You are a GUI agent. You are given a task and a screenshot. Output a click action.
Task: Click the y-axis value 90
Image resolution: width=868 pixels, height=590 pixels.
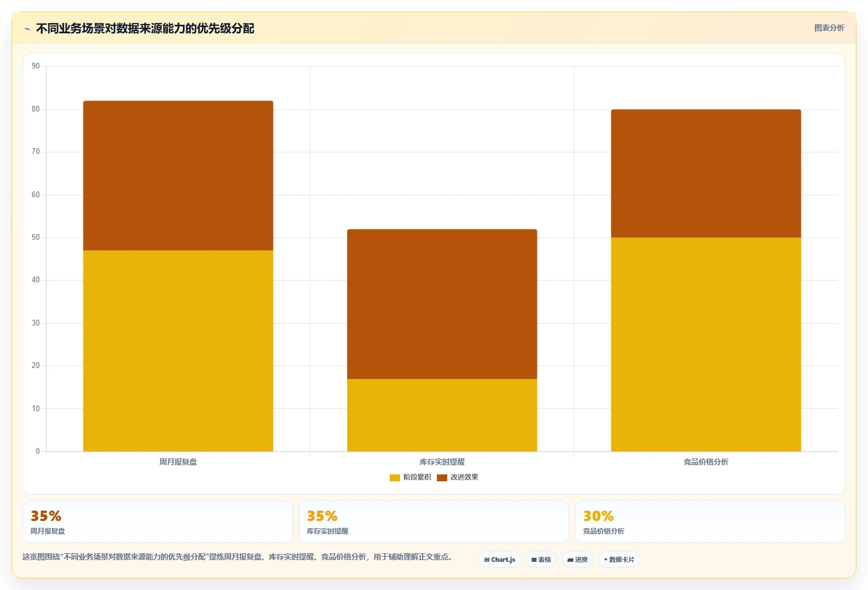pyautogui.click(x=36, y=66)
